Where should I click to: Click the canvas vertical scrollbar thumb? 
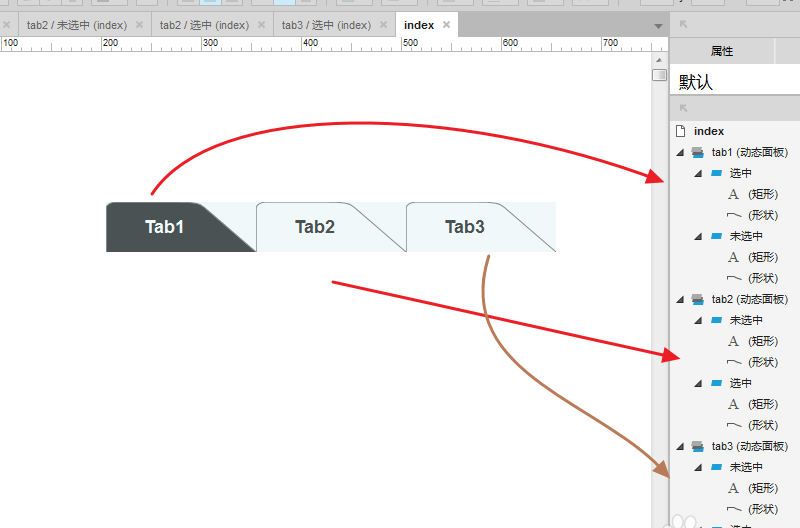point(659,75)
